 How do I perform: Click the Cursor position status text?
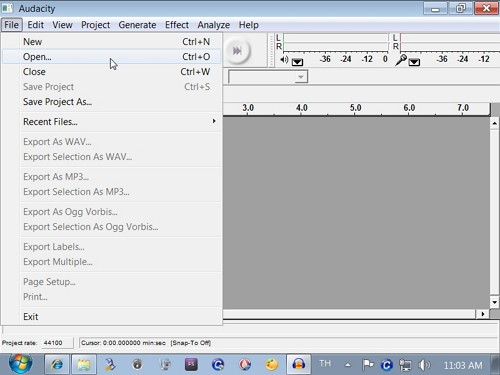[x=146, y=343]
